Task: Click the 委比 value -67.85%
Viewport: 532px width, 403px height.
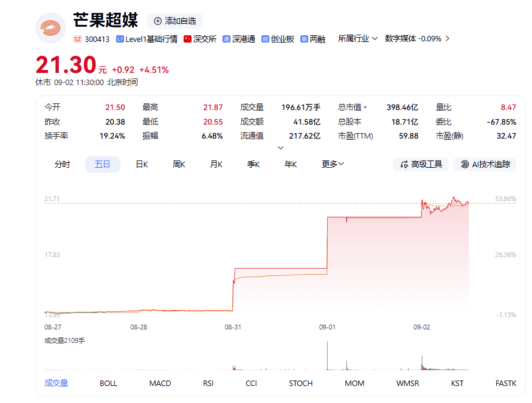Action: click(502, 122)
